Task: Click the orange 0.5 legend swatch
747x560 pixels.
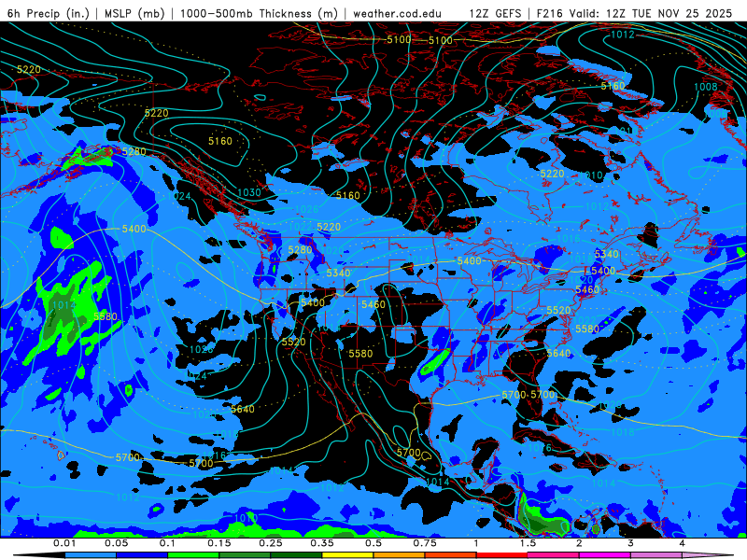Action: pos(400,555)
